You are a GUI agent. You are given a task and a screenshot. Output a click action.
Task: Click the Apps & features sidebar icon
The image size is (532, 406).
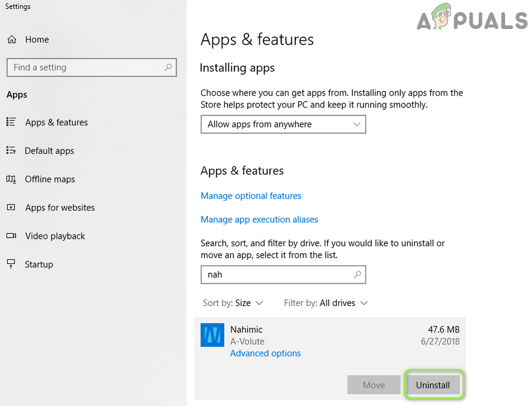(11, 122)
